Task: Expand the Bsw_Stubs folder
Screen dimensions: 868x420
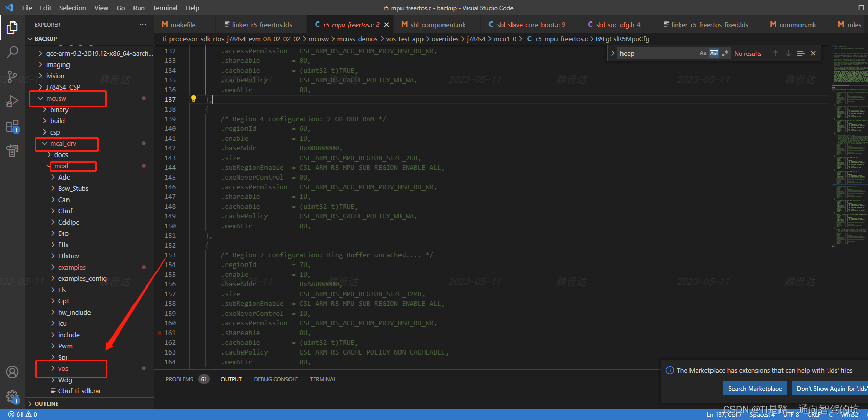Action: coord(53,188)
